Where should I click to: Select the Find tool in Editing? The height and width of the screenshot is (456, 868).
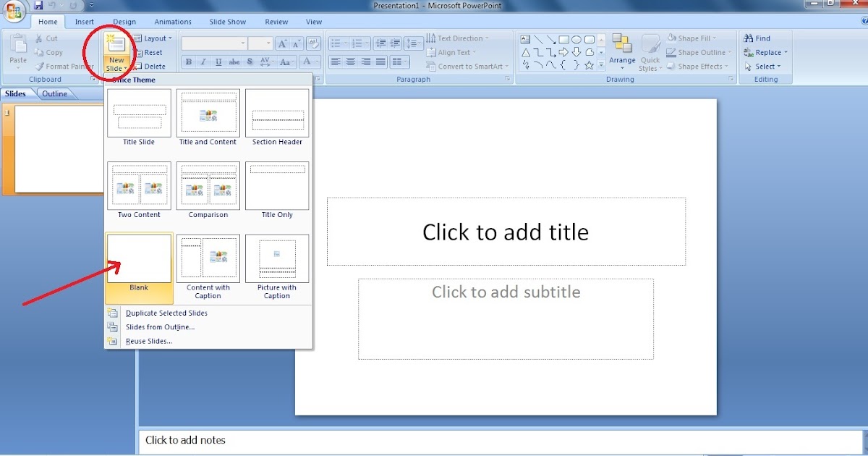click(757, 38)
